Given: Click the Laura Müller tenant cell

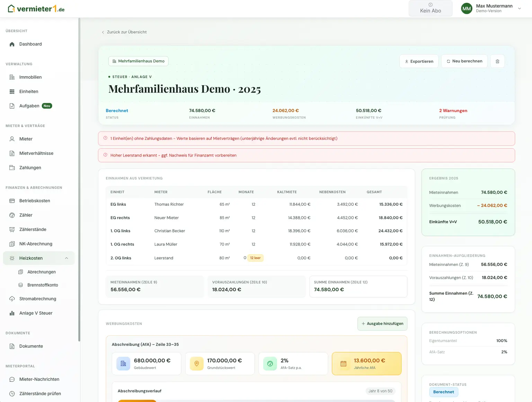Looking at the screenshot, I should [x=166, y=244].
